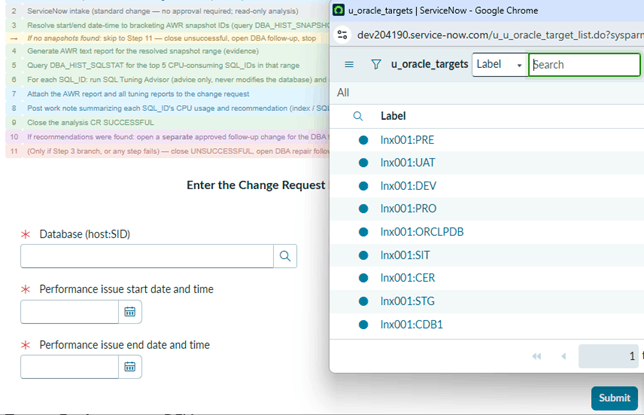
Task: Select the lnx001:PRO target link
Action: (408, 209)
